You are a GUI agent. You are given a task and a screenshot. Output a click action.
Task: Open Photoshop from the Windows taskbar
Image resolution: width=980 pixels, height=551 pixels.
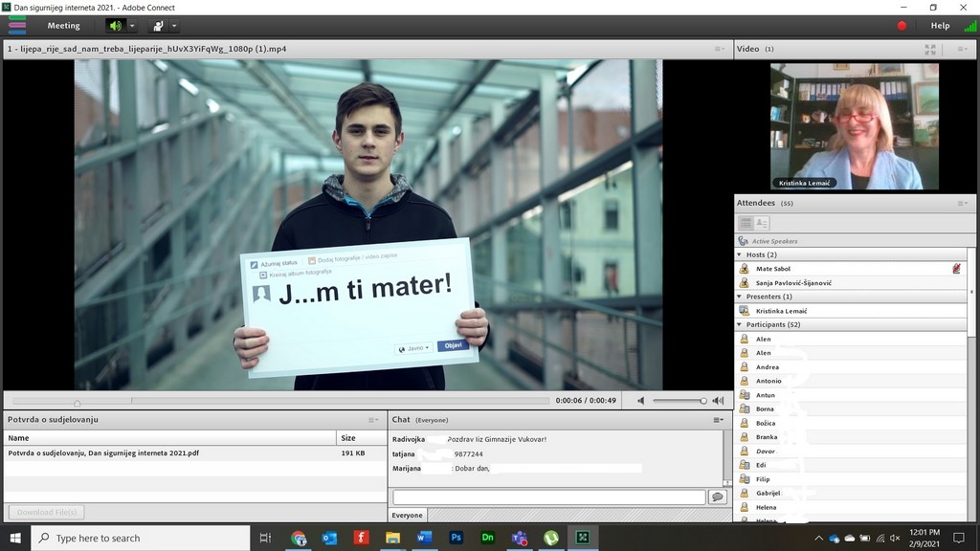pyautogui.click(x=457, y=538)
